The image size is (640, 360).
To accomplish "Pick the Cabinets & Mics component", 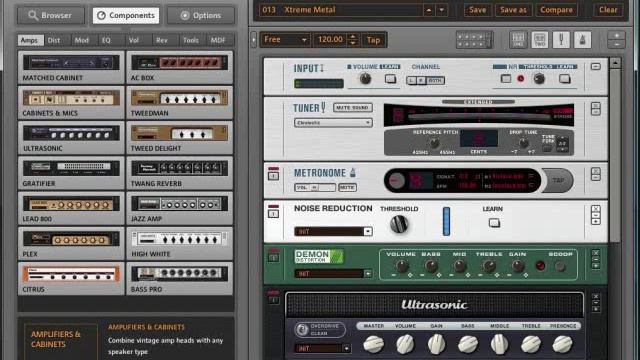I will [71, 103].
